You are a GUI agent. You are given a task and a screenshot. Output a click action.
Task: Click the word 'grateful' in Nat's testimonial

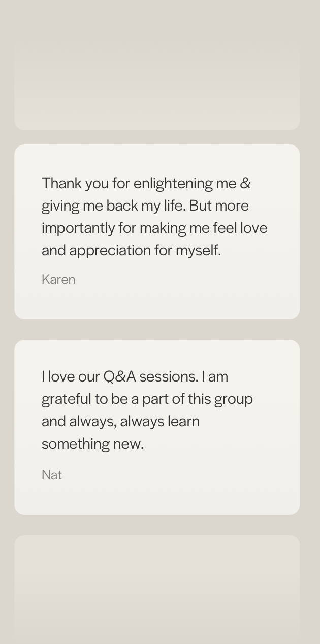tap(67, 399)
